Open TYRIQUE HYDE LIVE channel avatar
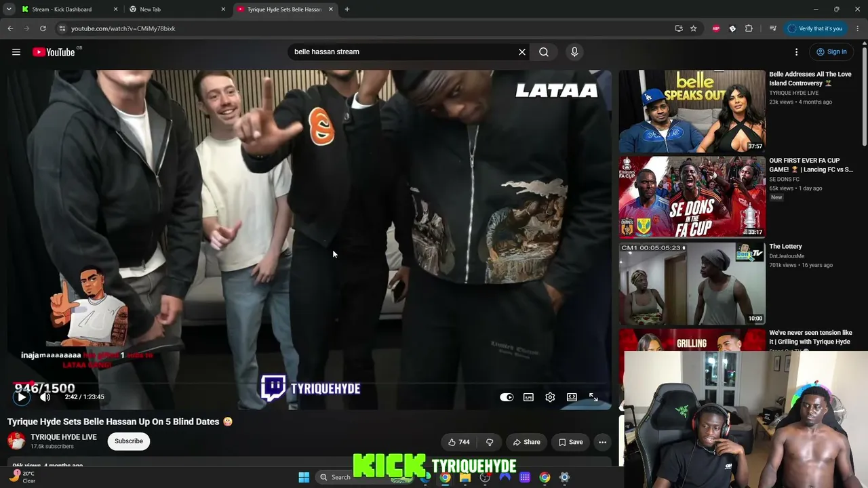 coord(16,441)
